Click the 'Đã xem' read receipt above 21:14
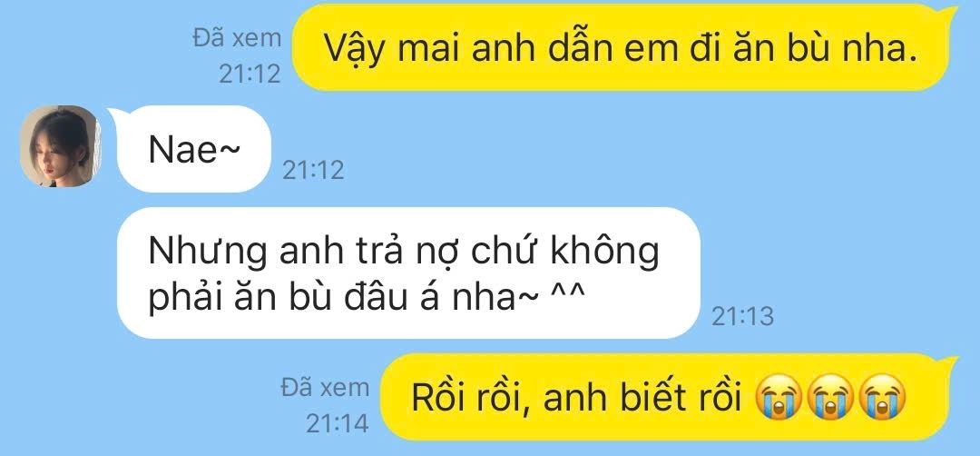The image size is (980, 456). pyautogui.click(x=324, y=387)
